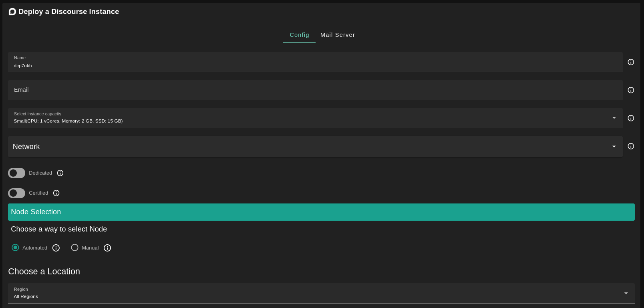Click the info icon beside Network dropdown
Viewport: 644px width, 308px height.
(x=631, y=146)
